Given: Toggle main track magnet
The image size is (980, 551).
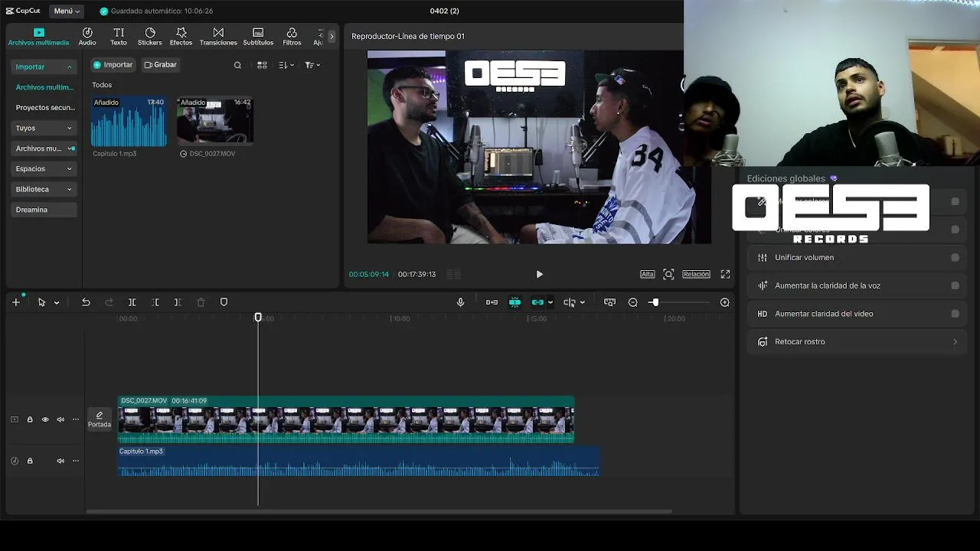Looking at the screenshot, I should pyautogui.click(x=492, y=302).
